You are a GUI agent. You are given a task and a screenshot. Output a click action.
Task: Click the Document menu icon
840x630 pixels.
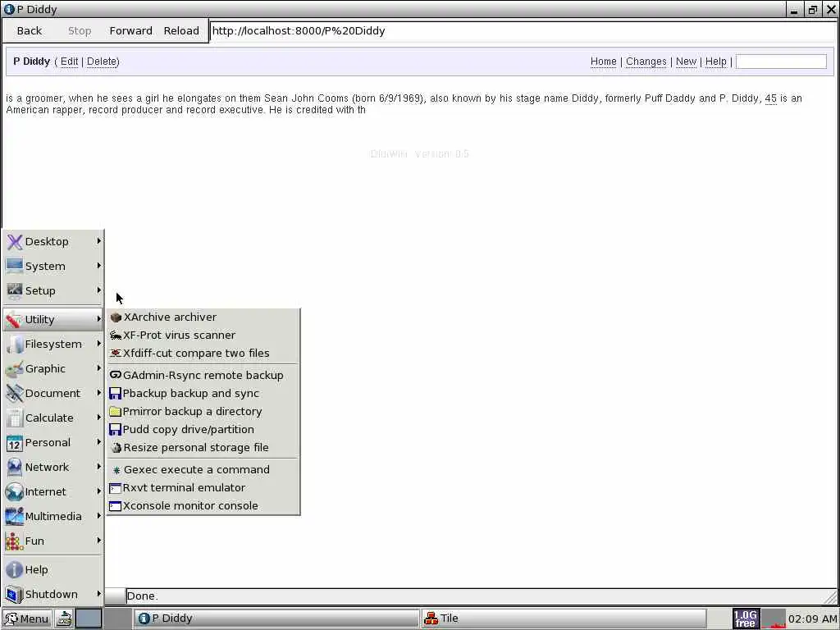15,394
